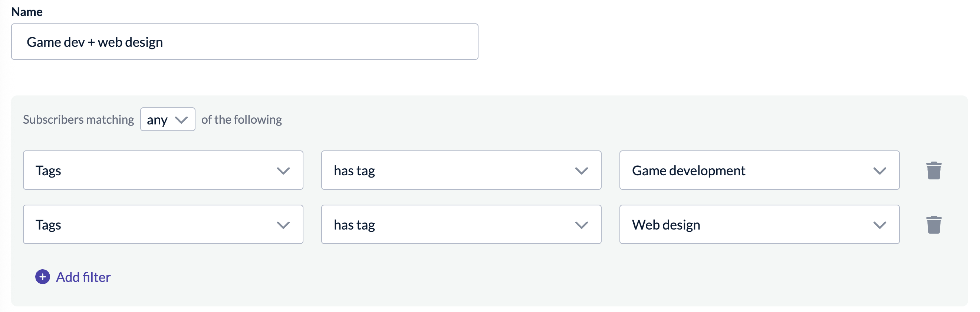Open the Web design value dropdown
Screen dimensions: 980x312
point(759,225)
